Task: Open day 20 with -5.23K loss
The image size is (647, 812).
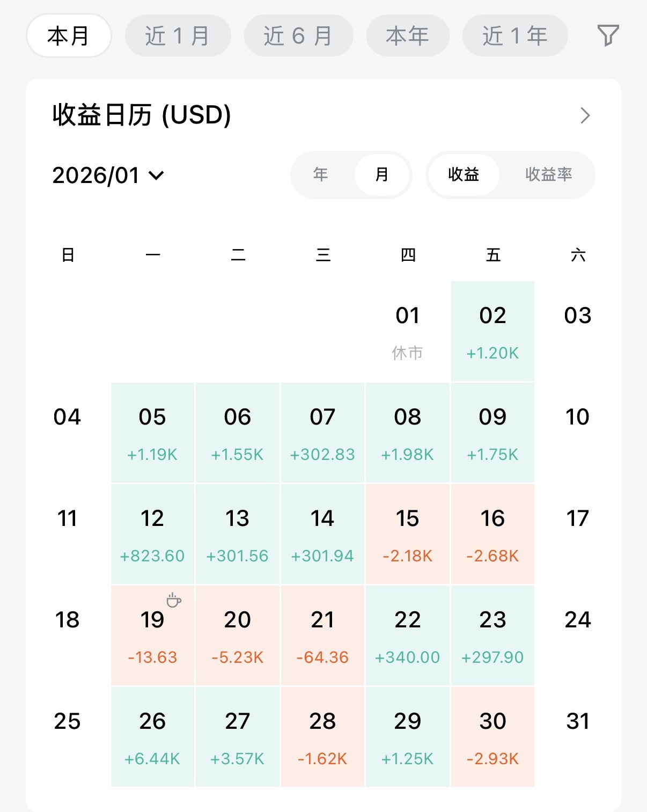Action: [237, 635]
